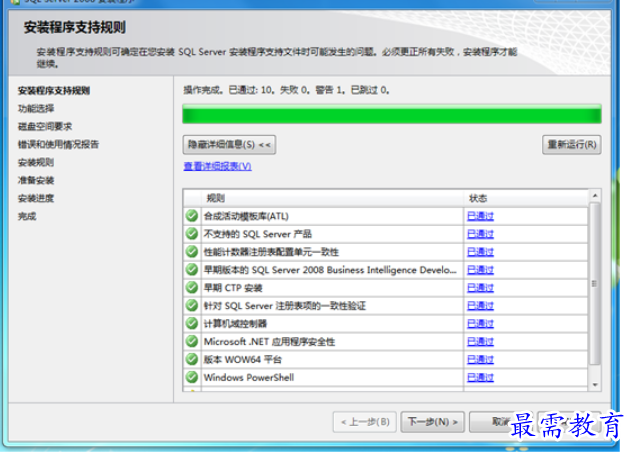
Task: Click green check icon for 合成活动模板库(ATL)
Action: tap(192, 216)
